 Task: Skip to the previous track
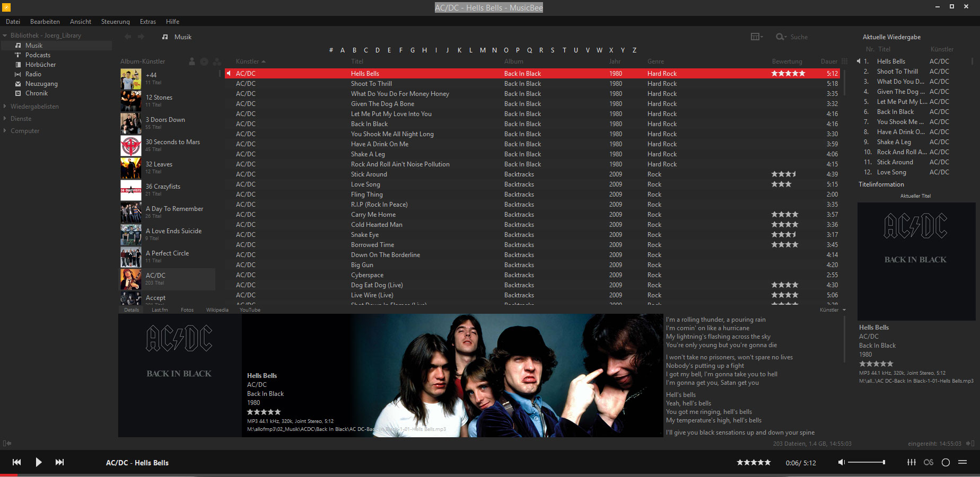point(17,462)
